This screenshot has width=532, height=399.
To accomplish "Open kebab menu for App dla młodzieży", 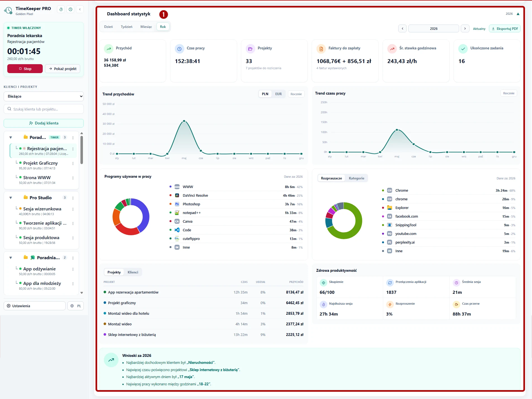I will (73, 284).
